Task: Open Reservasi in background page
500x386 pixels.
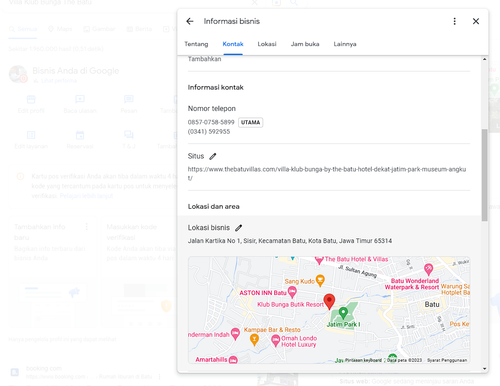Action: [x=80, y=140]
